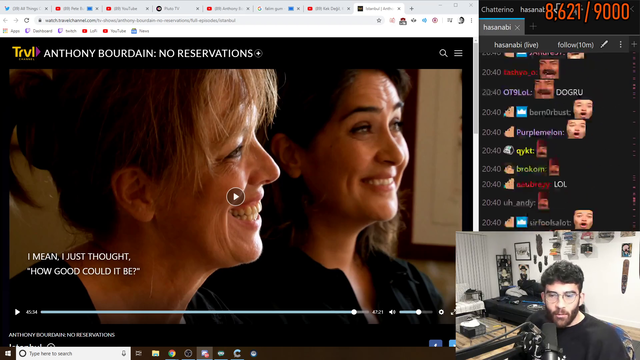Image resolution: width=640 pixels, height=360 pixels.
Task: Add a new Chatterino tab
Action: pos(533,27)
